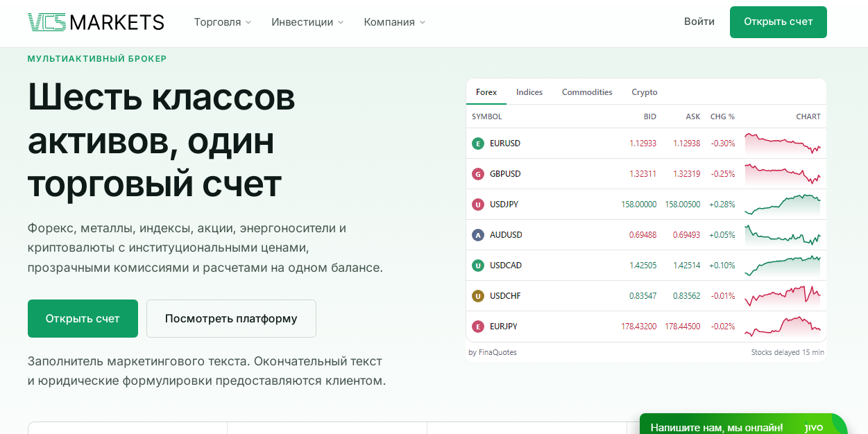
Task: Select the EURJPY symbol name
Action: click(x=504, y=327)
